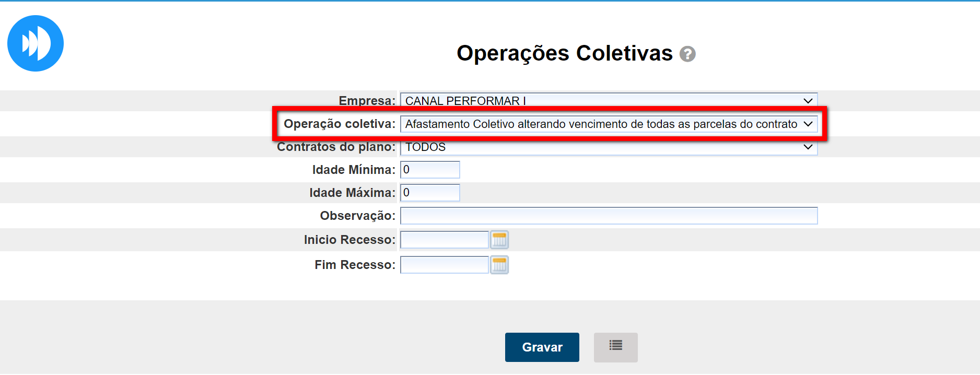980x375 pixels.
Task: Click the 'Contratos do plano:' label text
Action: tap(336, 147)
